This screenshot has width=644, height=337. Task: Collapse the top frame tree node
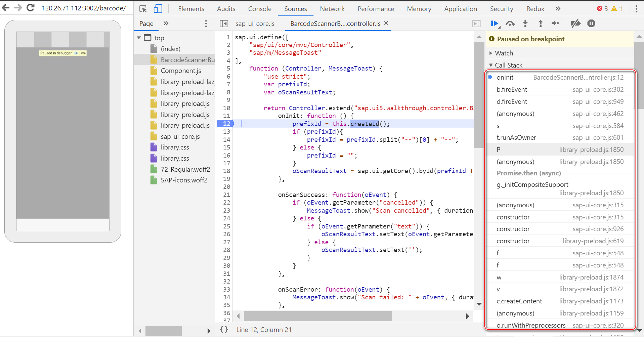[x=139, y=38]
